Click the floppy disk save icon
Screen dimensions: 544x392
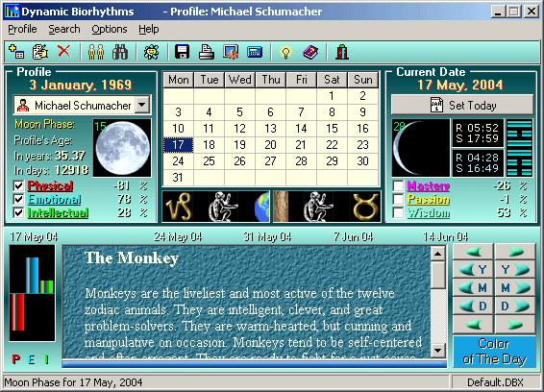[183, 52]
